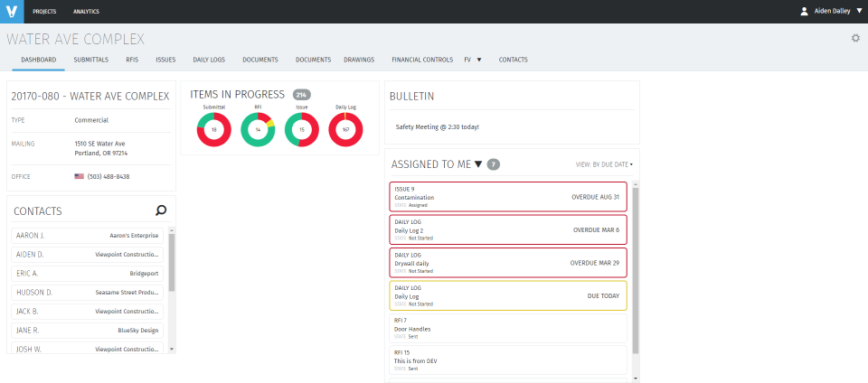Switch to the Submittals tab
The width and height of the screenshot is (868, 383).
tap(90, 60)
